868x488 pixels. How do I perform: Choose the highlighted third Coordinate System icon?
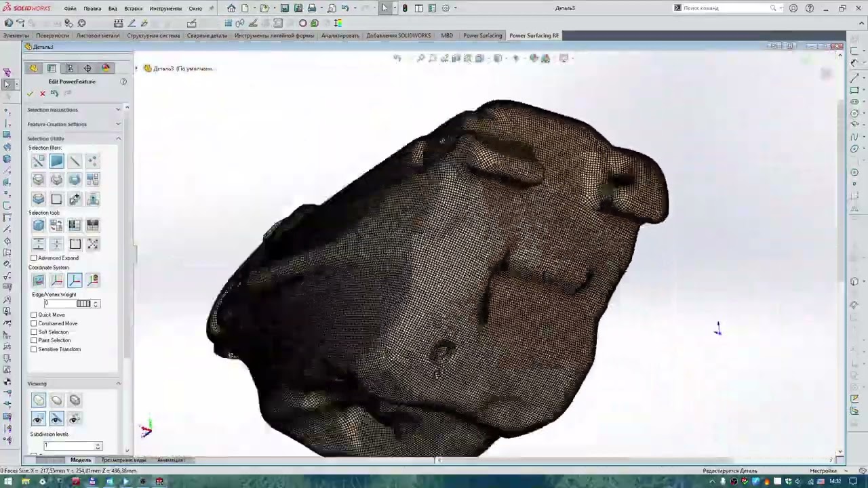pos(75,281)
